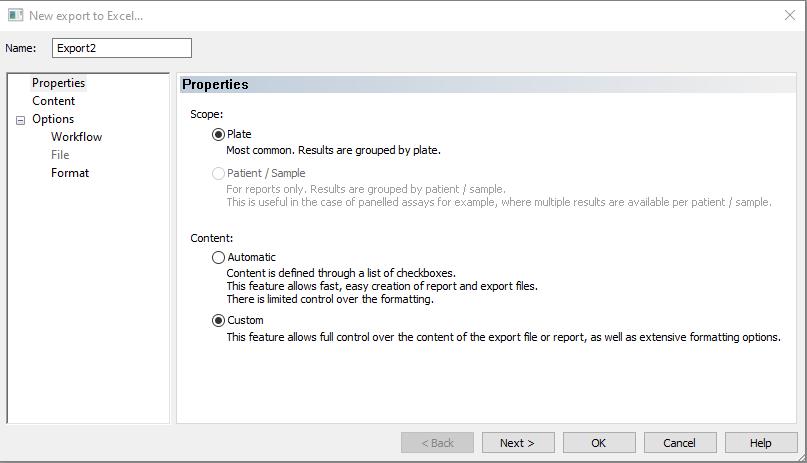Choose Automatic content radio button
The width and height of the screenshot is (807, 463).
click(x=218, y=257)
